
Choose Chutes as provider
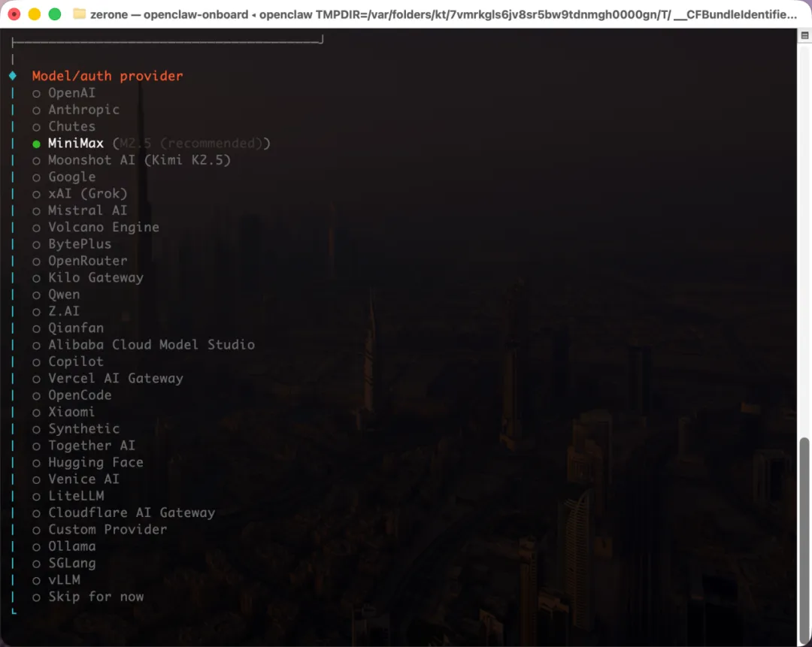coord(64,127)
